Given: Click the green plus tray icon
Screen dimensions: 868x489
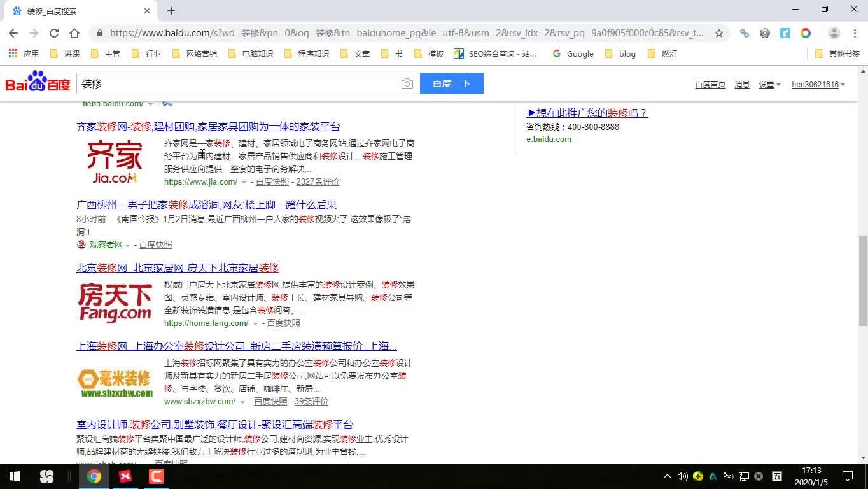Looking at the screenshot, I should [698, 476].
